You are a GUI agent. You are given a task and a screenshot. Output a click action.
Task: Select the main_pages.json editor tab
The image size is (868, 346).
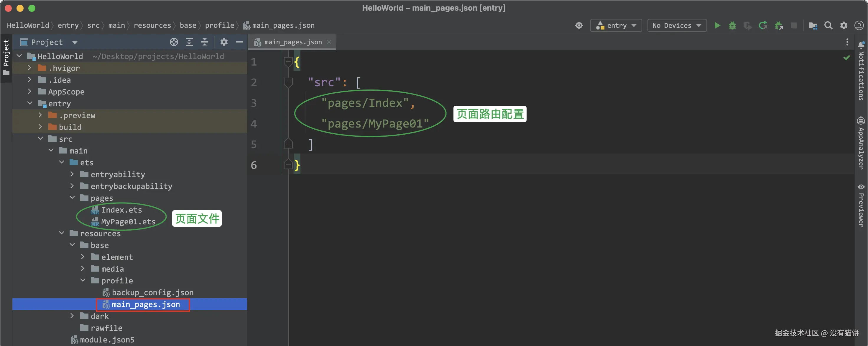[292, 42]
